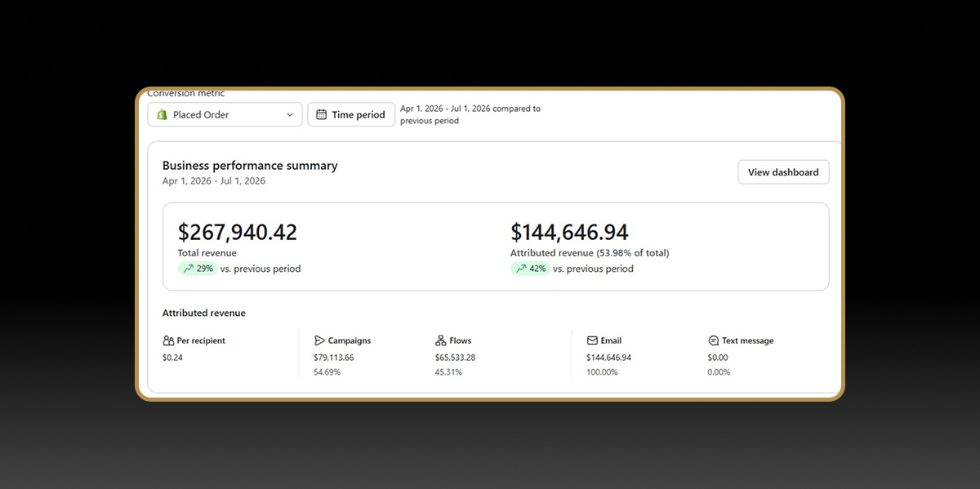Click the Business performance summary heading

pos(250,165)
